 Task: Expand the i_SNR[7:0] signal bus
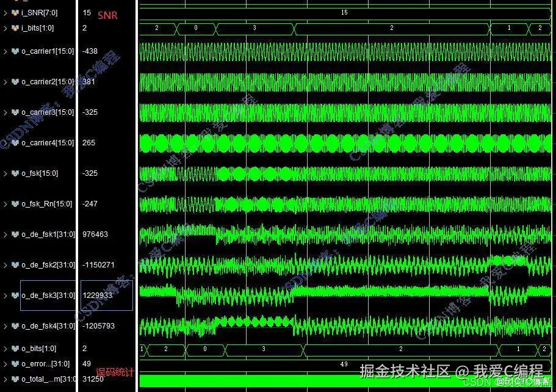click(5, 13)
